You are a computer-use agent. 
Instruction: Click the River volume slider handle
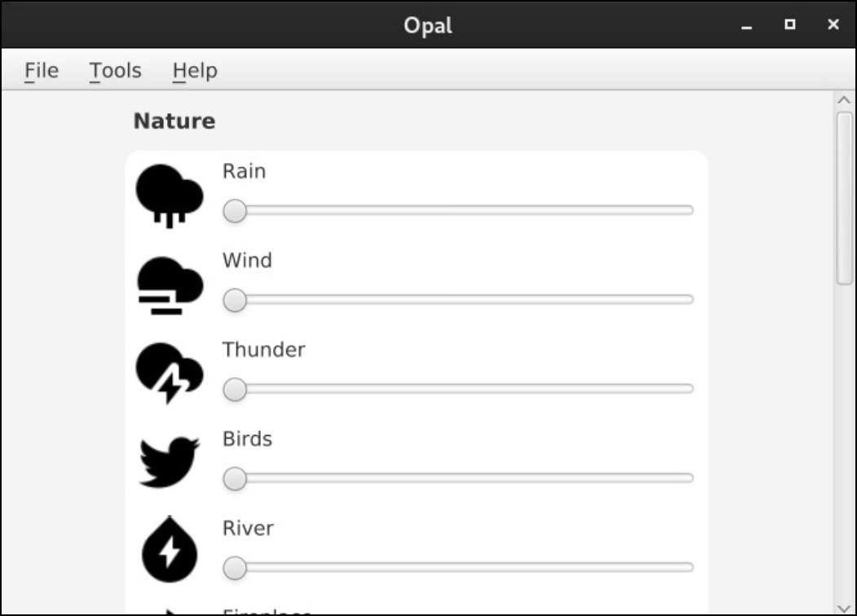point(235,568)
